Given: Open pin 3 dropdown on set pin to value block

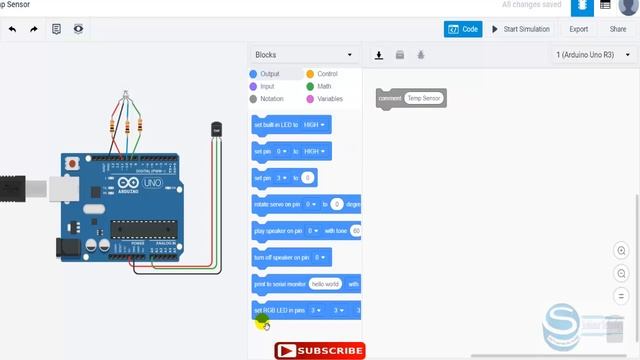Looking at the screenshot, I should tap(282, 178).
